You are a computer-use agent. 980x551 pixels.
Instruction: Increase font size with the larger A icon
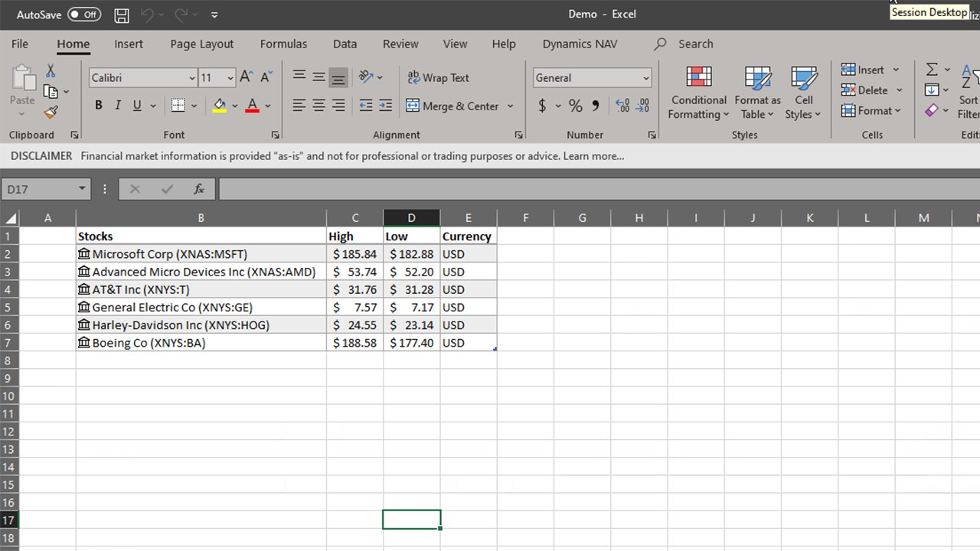click(x=246, y=77)
